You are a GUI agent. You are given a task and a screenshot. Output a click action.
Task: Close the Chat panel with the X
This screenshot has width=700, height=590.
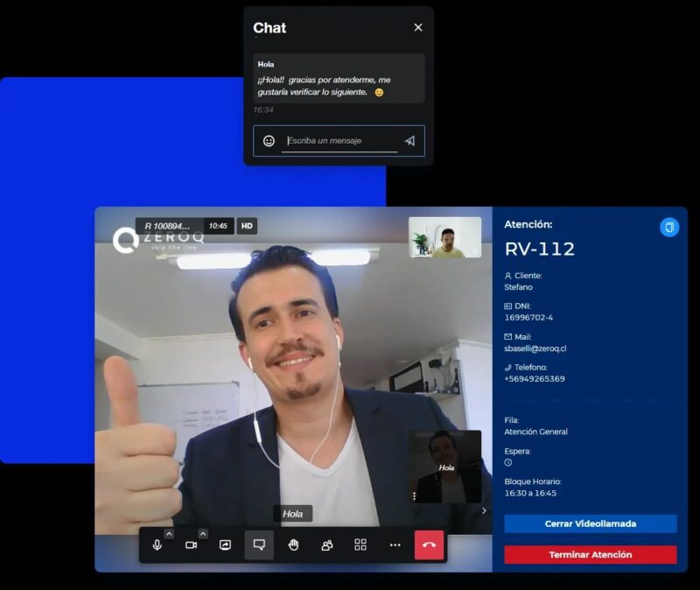(418, 27)
